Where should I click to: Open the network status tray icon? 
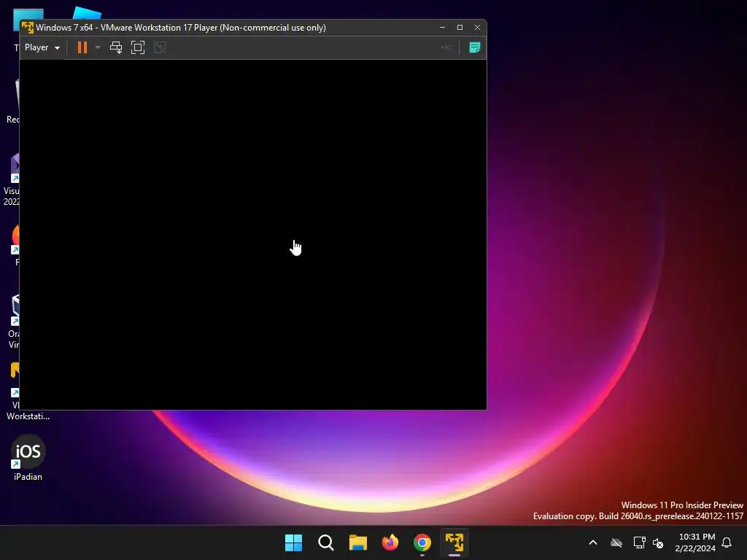(x=639, y=542)
